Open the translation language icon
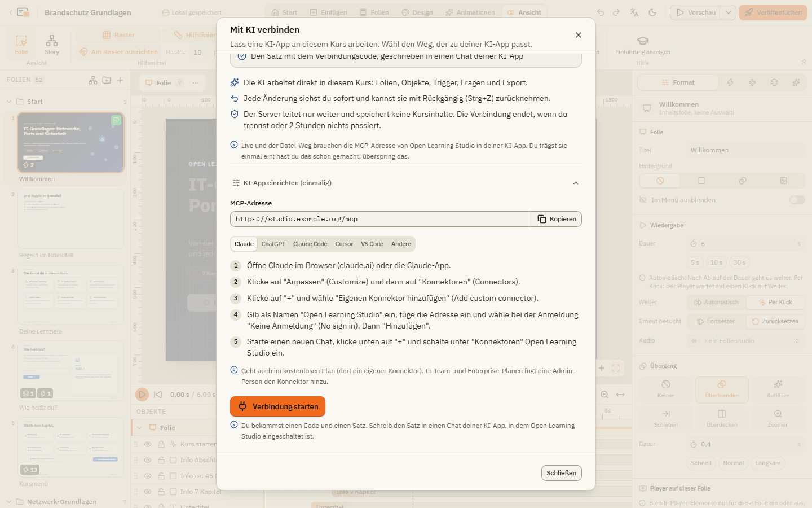 pos(634,12)
